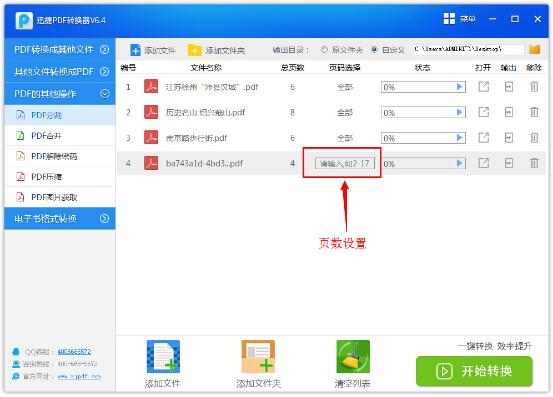Select PDF压缩 in the sidebar
The height and width of the screenshot is (397, 553).
(60, 177)
